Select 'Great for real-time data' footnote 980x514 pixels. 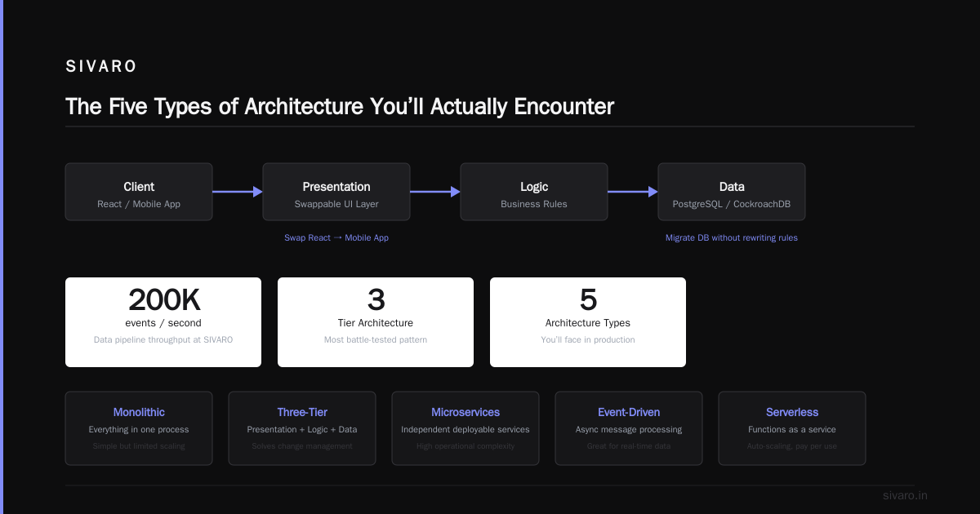pyautogui.click(x=629, y=446)
